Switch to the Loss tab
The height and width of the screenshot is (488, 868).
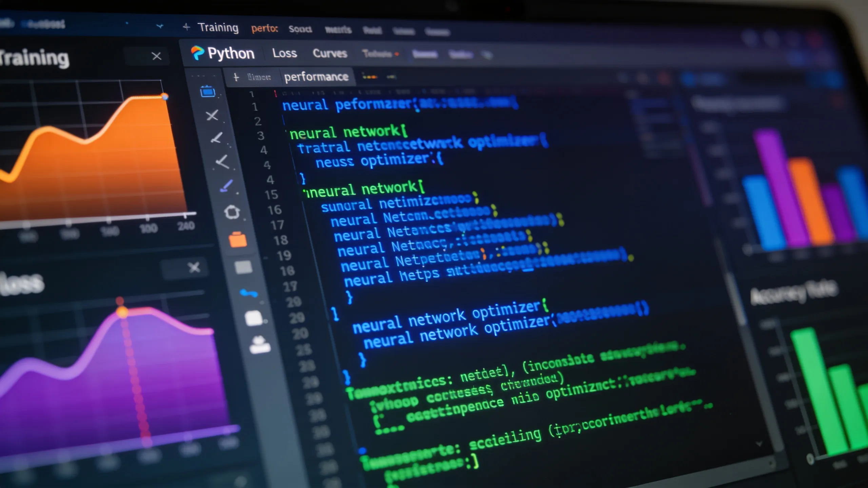[284, 53]
